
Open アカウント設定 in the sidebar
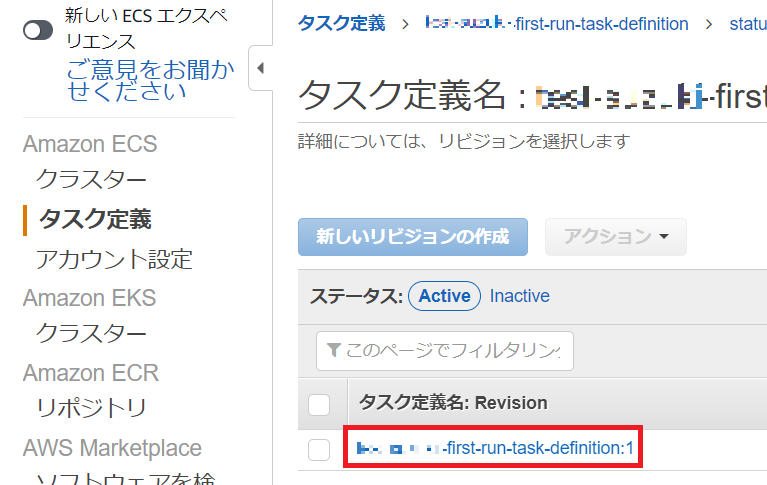click(114, 259)
